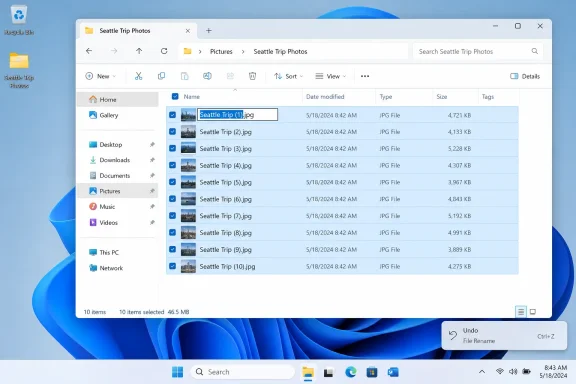Uncheck Seattle Trip (10).jpg checkbox
This screenshot has width=576, height=384.
(x=172, y=266)
